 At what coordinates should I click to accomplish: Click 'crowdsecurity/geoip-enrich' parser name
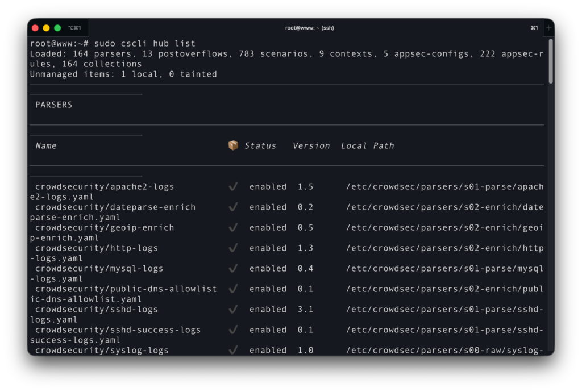pos(105,227)
